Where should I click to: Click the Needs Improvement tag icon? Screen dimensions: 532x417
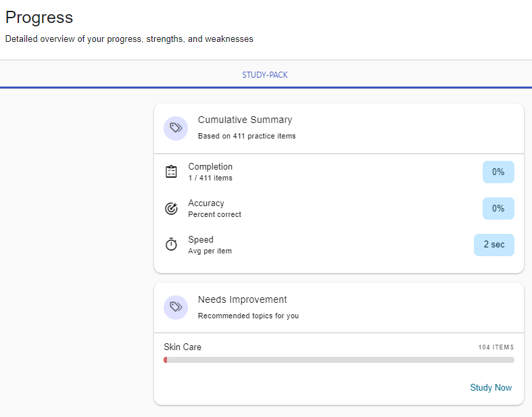(176, 308)
